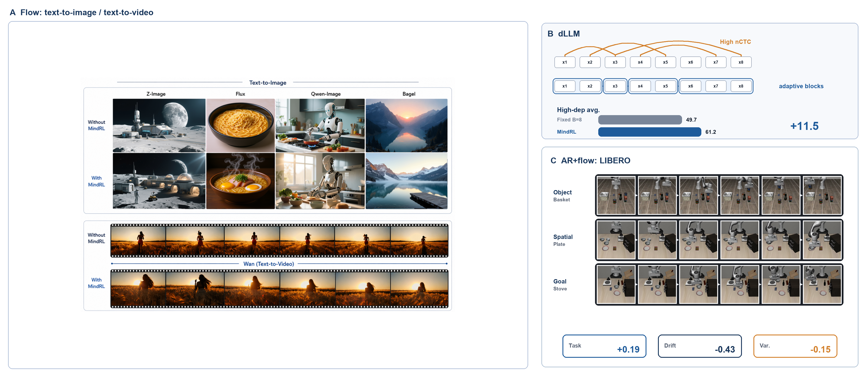Screen dimensions: 868x391
Task: Click 'Without MindRL' label beside the filmstrip
Action: 96,238
